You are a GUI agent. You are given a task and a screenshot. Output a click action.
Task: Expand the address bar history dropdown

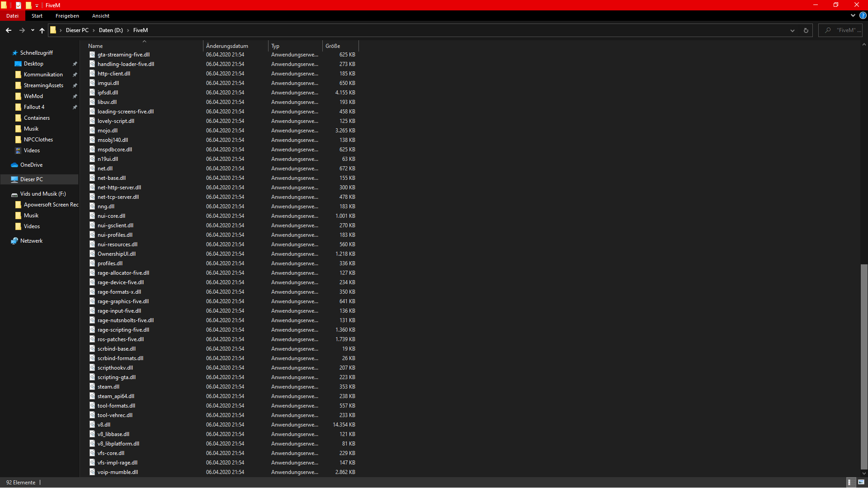tap(793, 30)
